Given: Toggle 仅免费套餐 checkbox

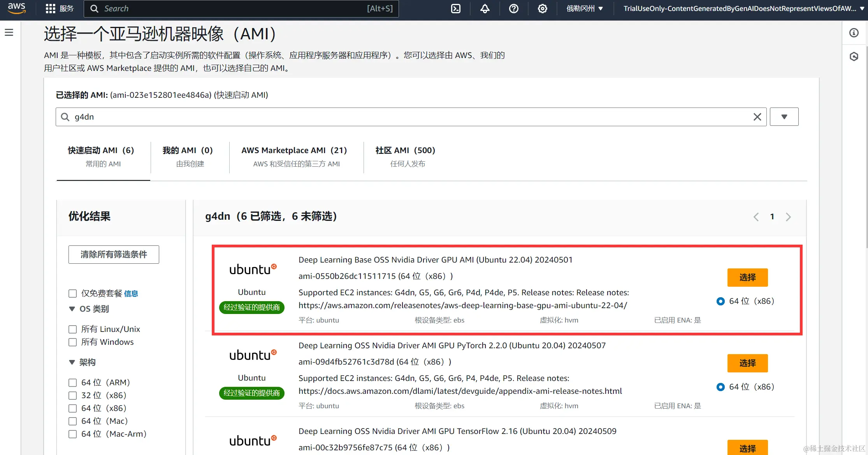Looking at the screenshot, I should [73, 293].
